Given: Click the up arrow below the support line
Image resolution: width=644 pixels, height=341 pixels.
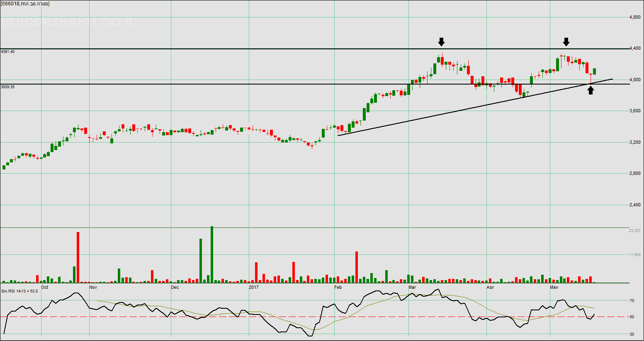Looking at the screenshot, I should click(591, 90).
